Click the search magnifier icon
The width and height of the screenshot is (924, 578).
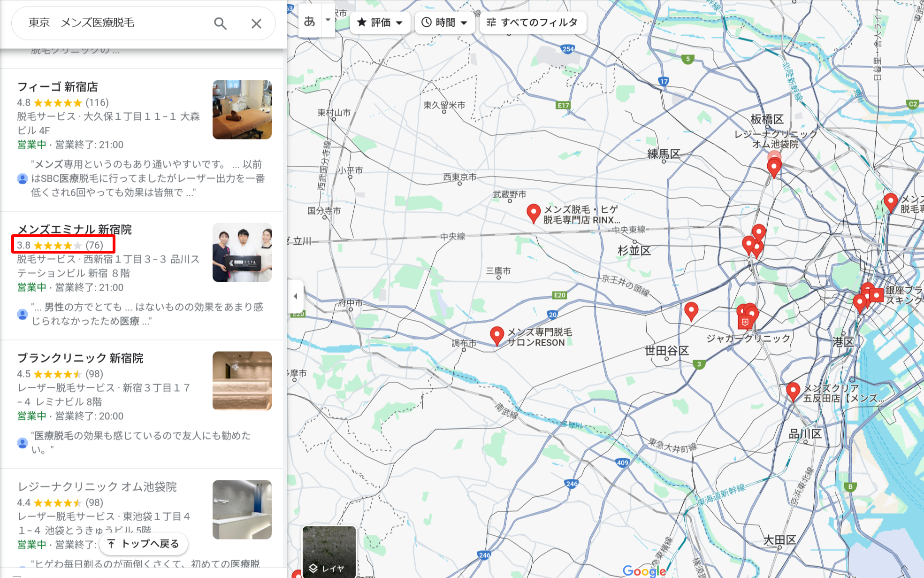[x=220, y=23]
